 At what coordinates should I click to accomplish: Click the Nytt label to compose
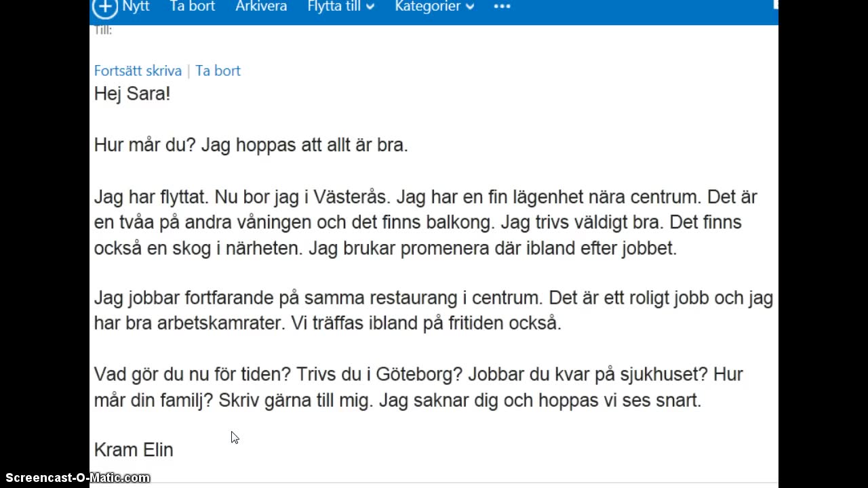click(136, 7)
